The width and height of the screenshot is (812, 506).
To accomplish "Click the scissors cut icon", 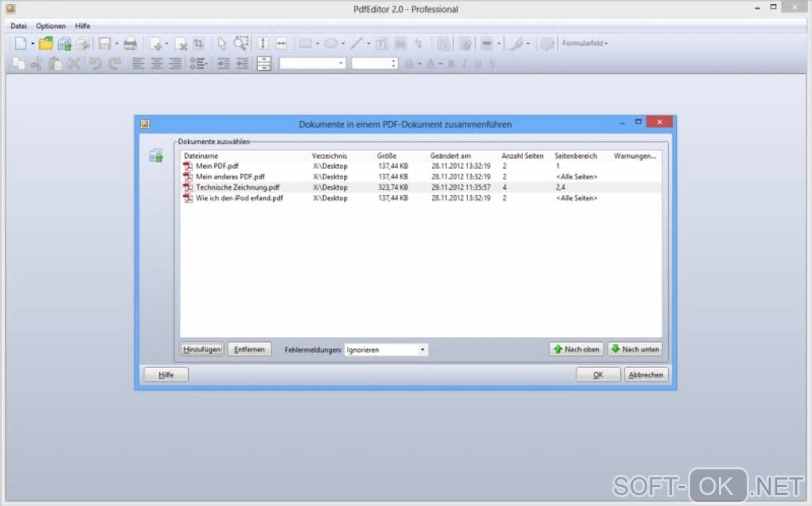I will tap(37, 64).
